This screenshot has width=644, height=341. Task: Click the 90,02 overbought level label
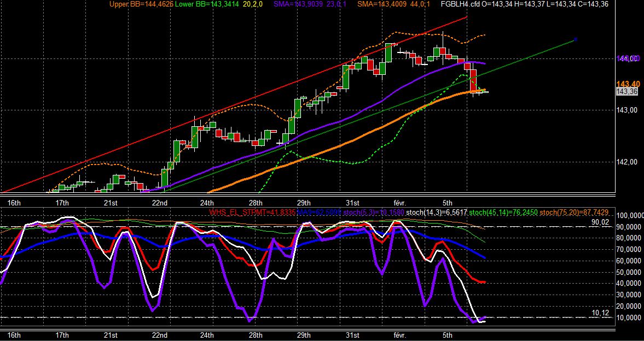(600, 222)
